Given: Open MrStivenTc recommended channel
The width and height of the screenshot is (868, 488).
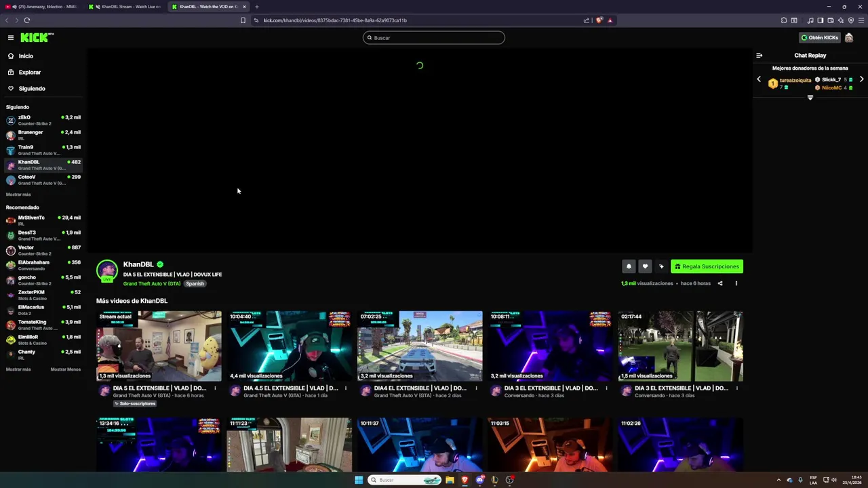Looking at the screenshot, I should [43, 220].
